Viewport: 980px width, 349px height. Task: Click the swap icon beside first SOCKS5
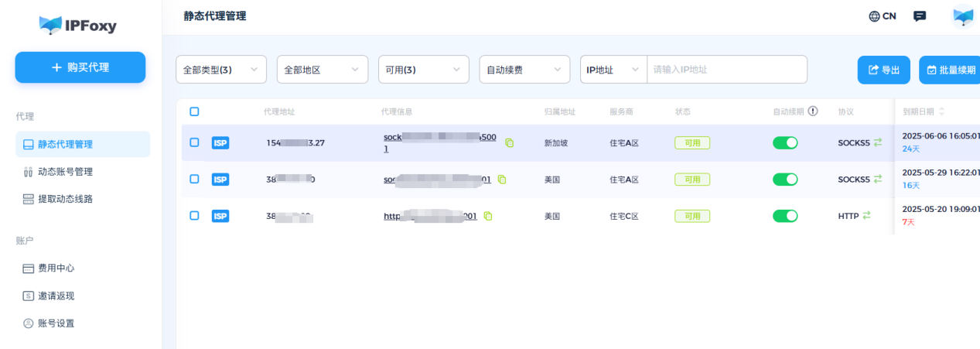coord(878,142)
